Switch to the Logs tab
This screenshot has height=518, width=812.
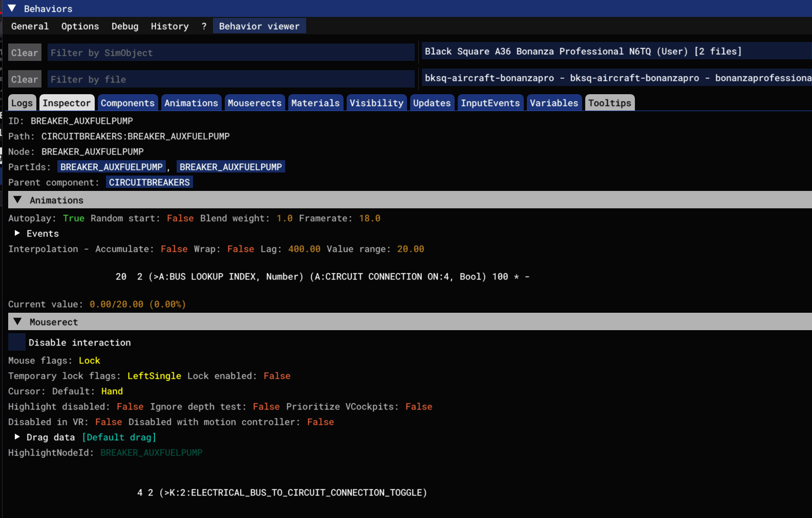[x=22, y=103]
